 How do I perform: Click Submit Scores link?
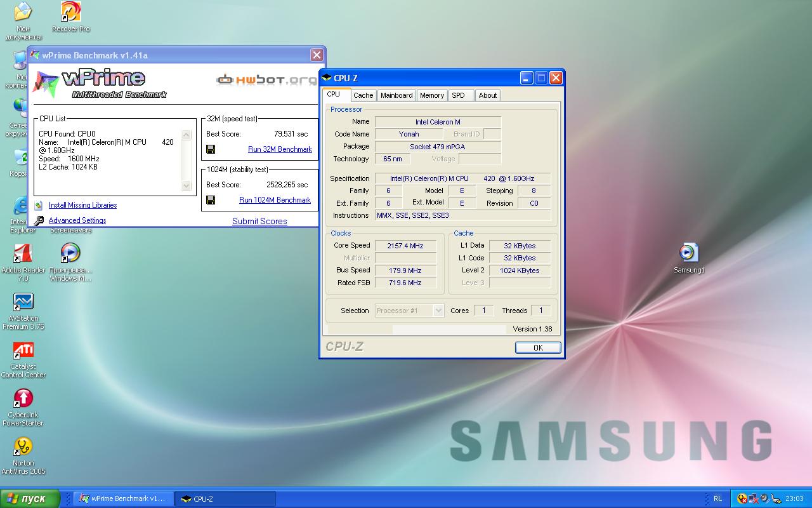[x=259, y=221]
